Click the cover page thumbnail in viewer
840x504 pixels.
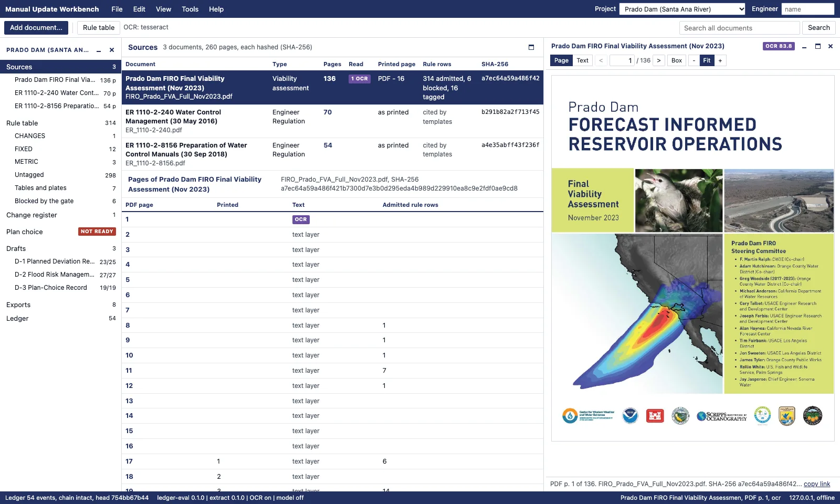point(692,258)
